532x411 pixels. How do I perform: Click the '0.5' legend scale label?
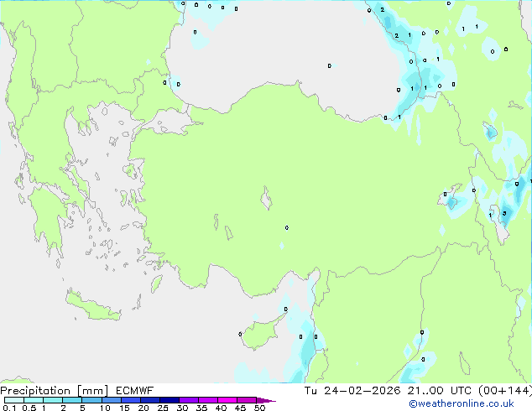[29, 408]
